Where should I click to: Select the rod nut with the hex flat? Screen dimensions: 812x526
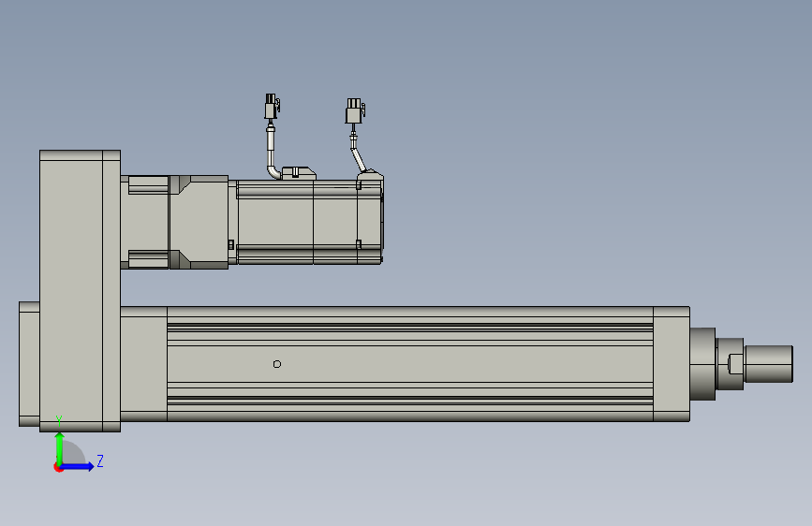(x=731, y=364)
